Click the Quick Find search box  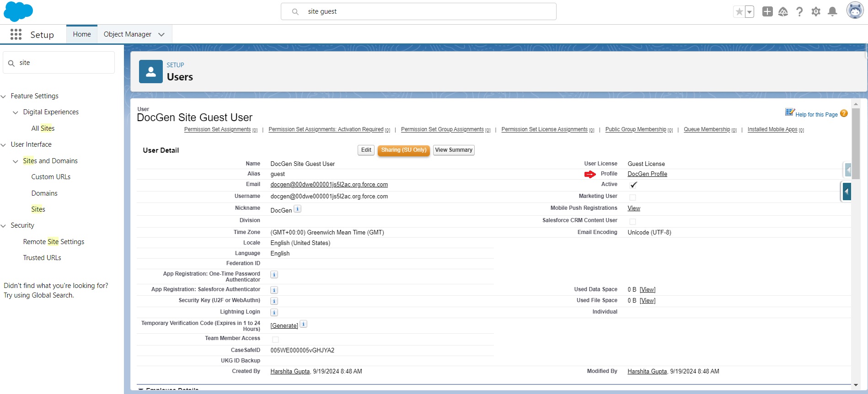tap(59, 63)
